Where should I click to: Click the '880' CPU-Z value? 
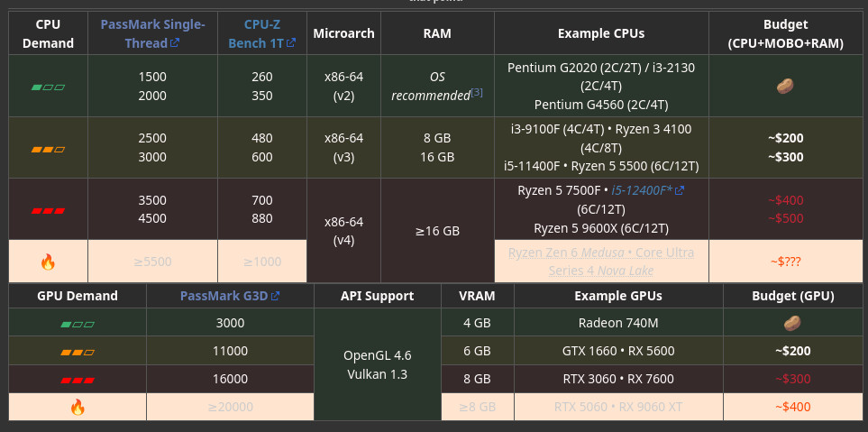[261, 218]
